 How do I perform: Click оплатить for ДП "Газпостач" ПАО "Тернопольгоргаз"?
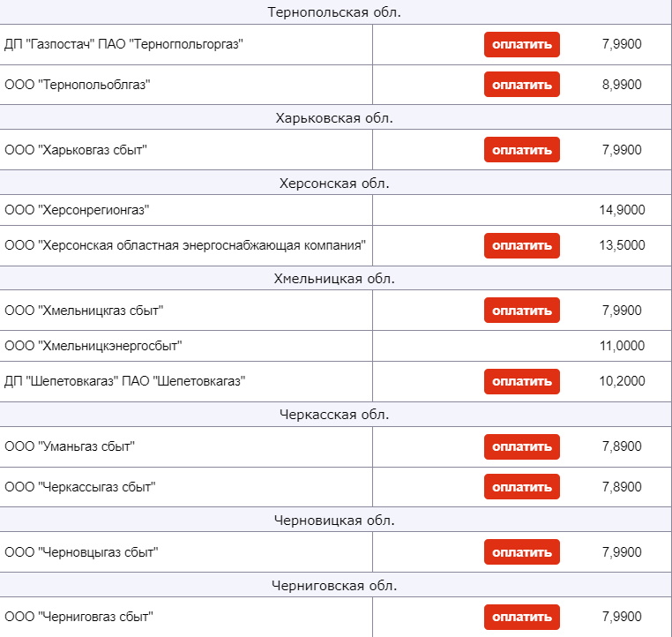coord(521,44)
